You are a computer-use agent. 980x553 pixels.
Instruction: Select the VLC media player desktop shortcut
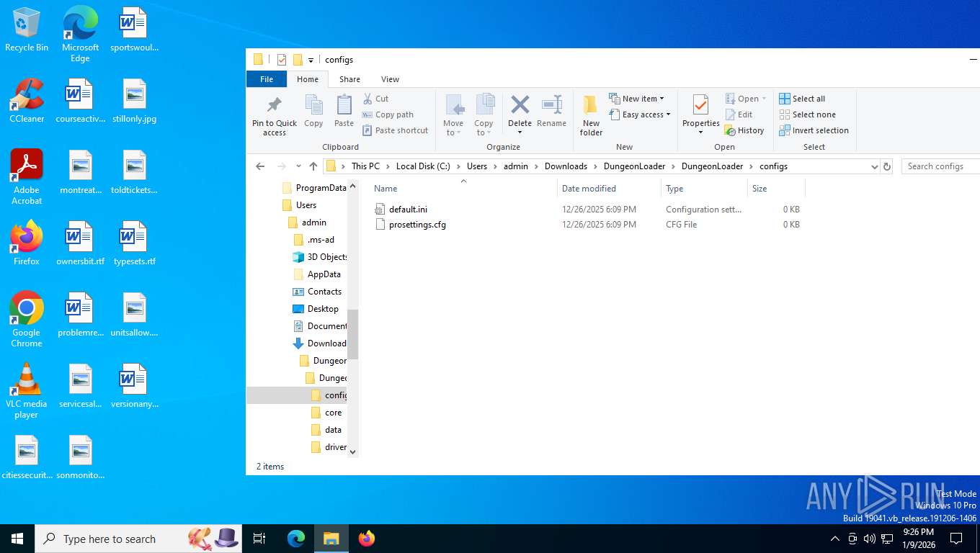coord(27,391)
